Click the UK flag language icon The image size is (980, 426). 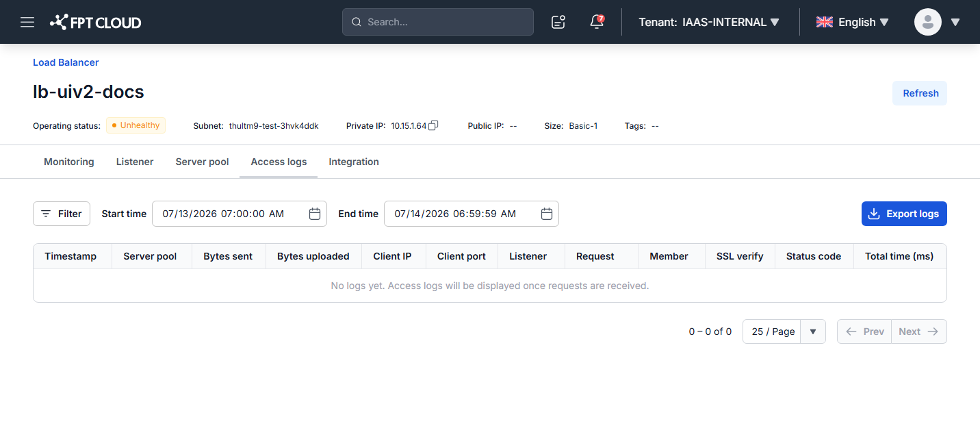pos(824,22)
